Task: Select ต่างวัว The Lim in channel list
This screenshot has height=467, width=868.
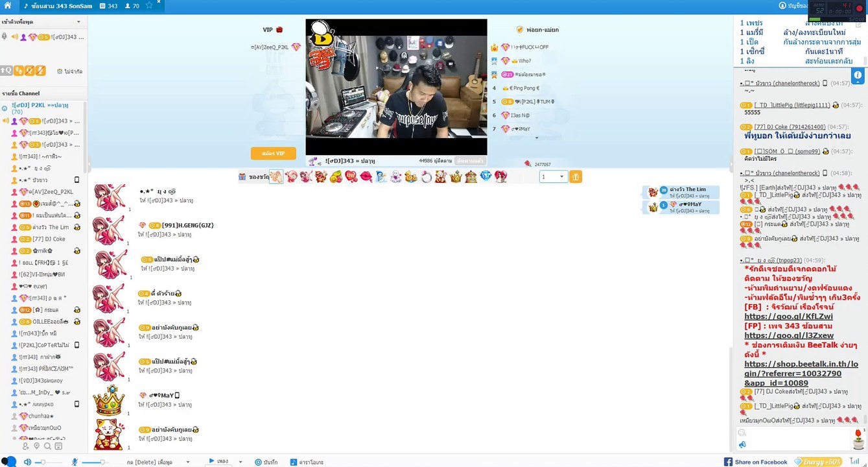Action: [49, 227]
